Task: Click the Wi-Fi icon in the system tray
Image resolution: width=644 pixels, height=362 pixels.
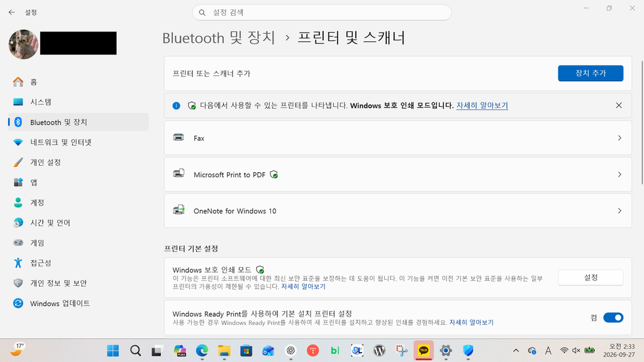Action: (564, 351)
